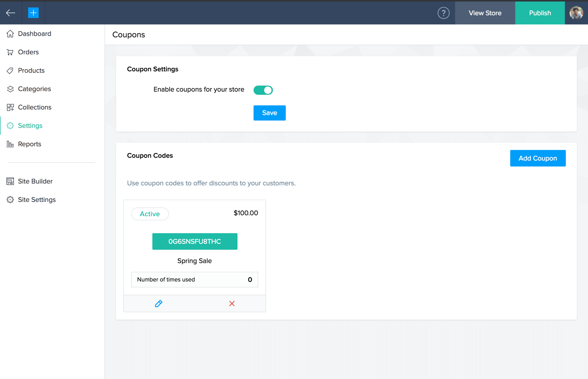Open Collections from the sidebar
The height and width of the screenshot is (379, 588).
pyautogui.click(x=35, y=108)
